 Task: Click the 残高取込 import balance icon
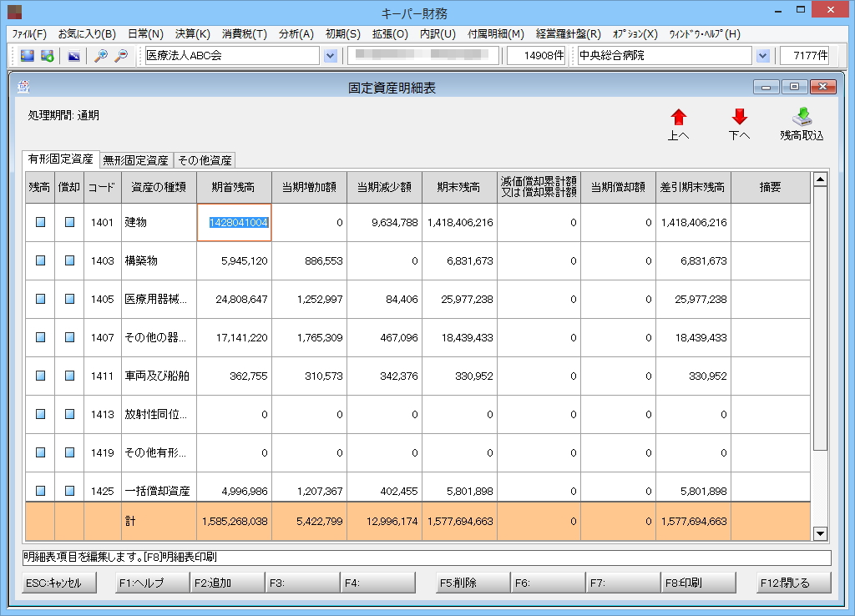[x=802, y=117]
